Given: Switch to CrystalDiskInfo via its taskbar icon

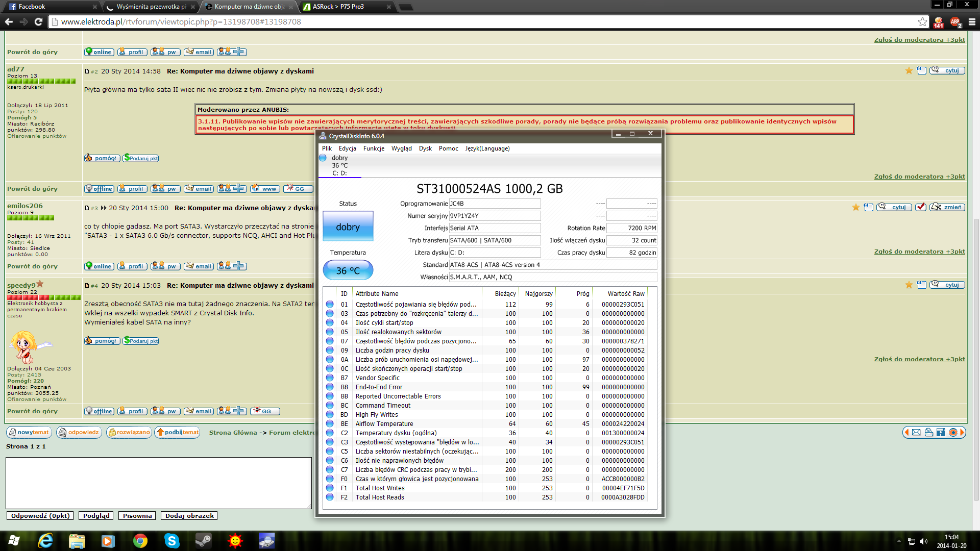Looking at the screenshot, I should [x=266, y=541].
